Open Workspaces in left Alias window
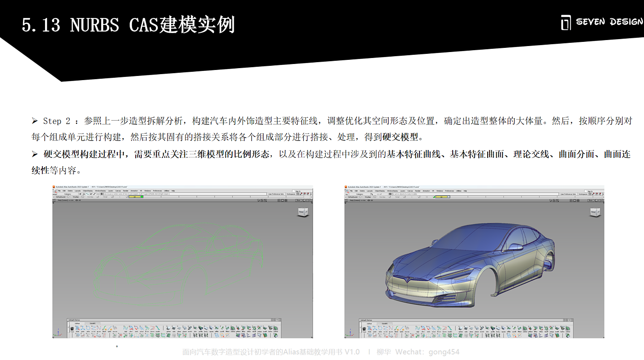 [x=292, y=194]
